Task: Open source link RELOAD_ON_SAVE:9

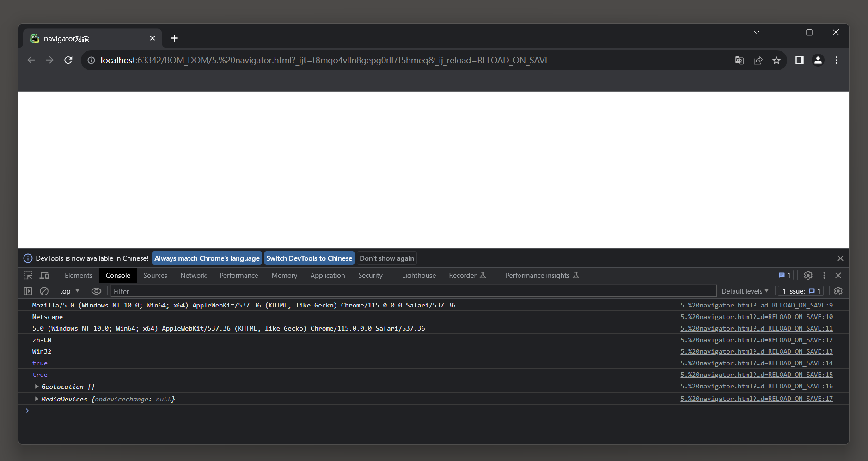Action: (757, 305)
